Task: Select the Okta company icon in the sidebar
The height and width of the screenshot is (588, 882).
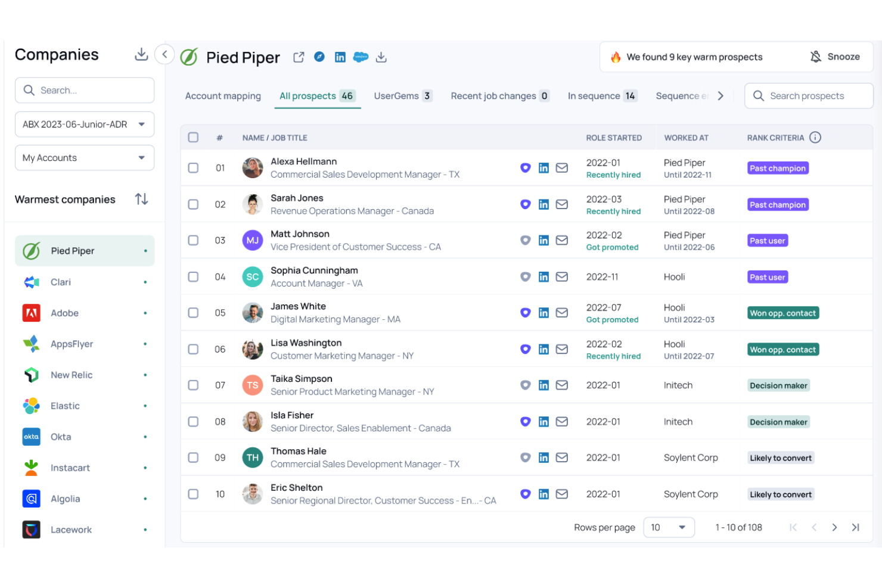Action: (31, 437)
